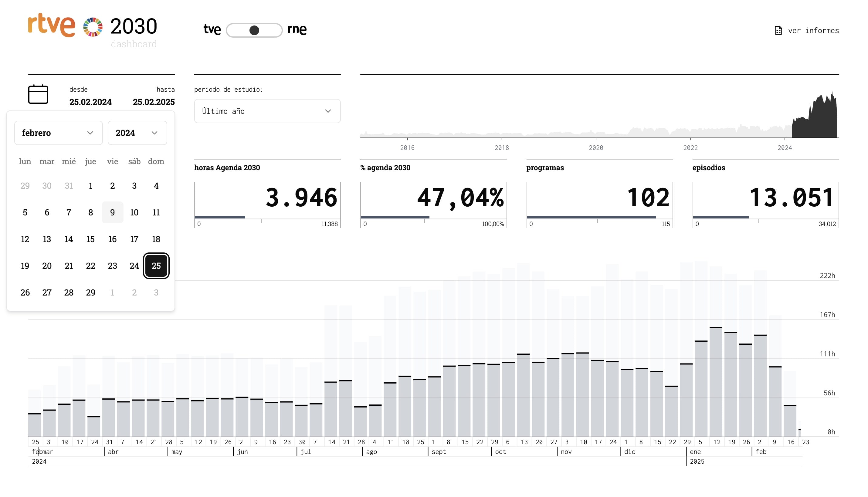The width and height of the screenshot is (868, 497).
Task: Click the 111h axis label
Action: (827, 354)
